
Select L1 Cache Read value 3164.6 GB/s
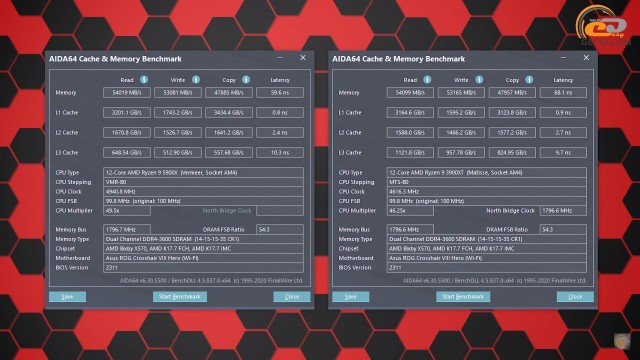410,113
